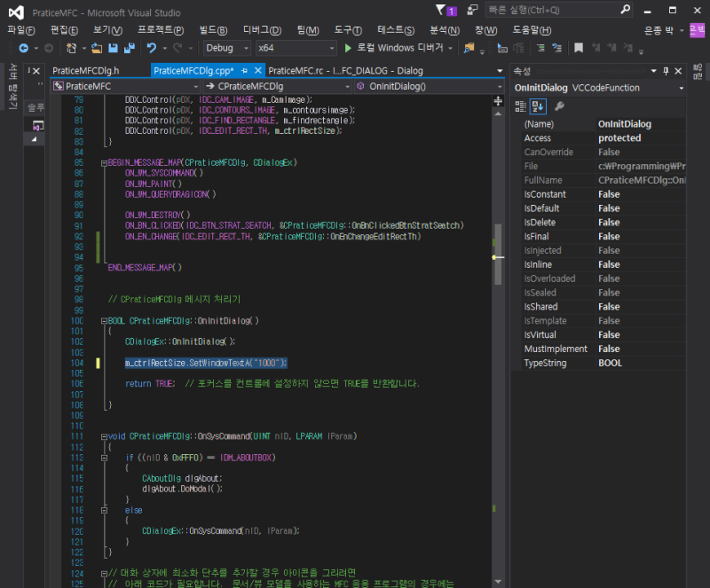Click the feedback icon in title bar
The image size is (710, 588).
pos(472,10)
